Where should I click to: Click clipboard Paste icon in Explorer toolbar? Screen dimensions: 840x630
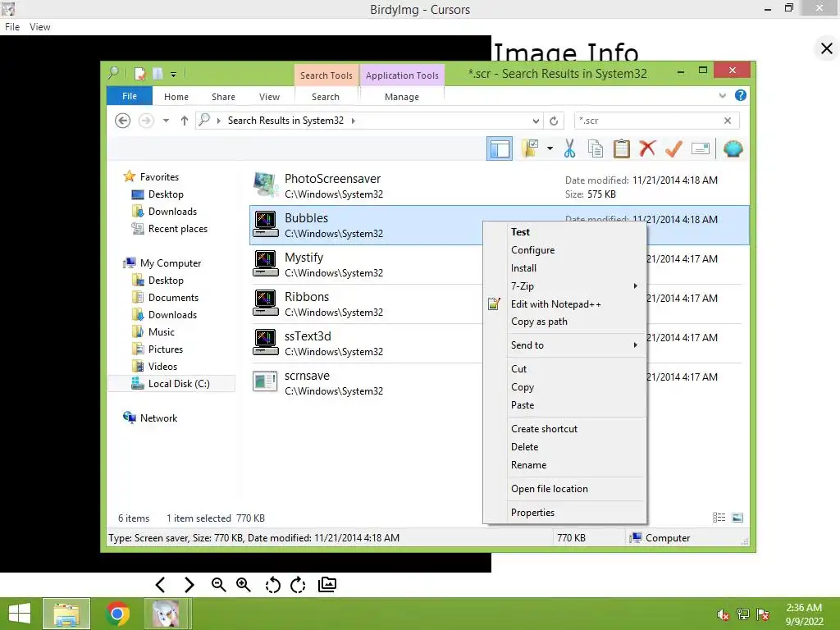pos(622,149)
